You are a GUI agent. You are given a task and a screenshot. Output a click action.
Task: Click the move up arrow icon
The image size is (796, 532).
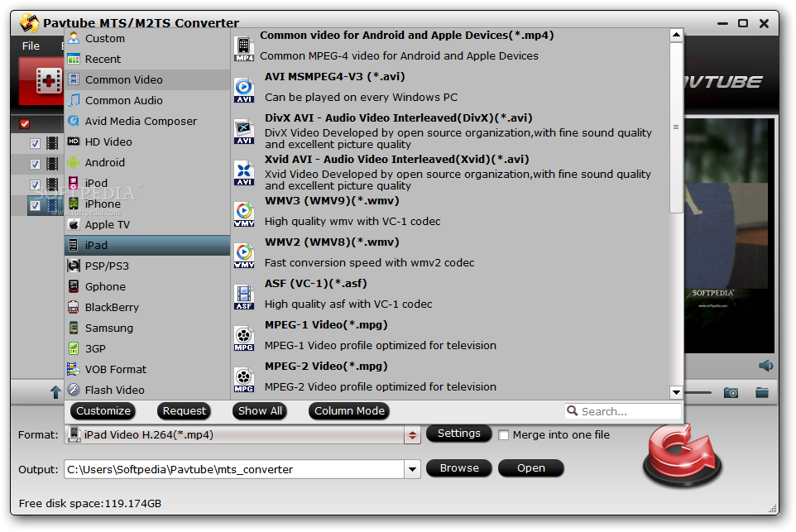(x=55, y=391)
